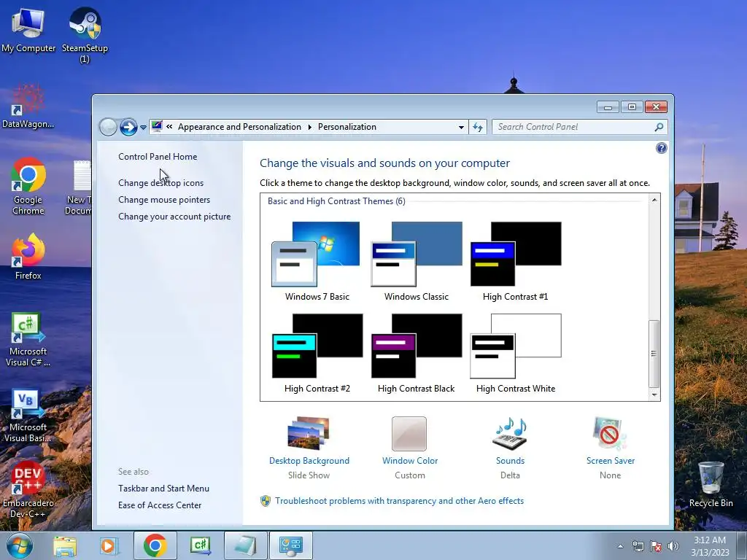747x560 pixels.
Task: Go to Control Panel Home
Action: pos(158,157)
